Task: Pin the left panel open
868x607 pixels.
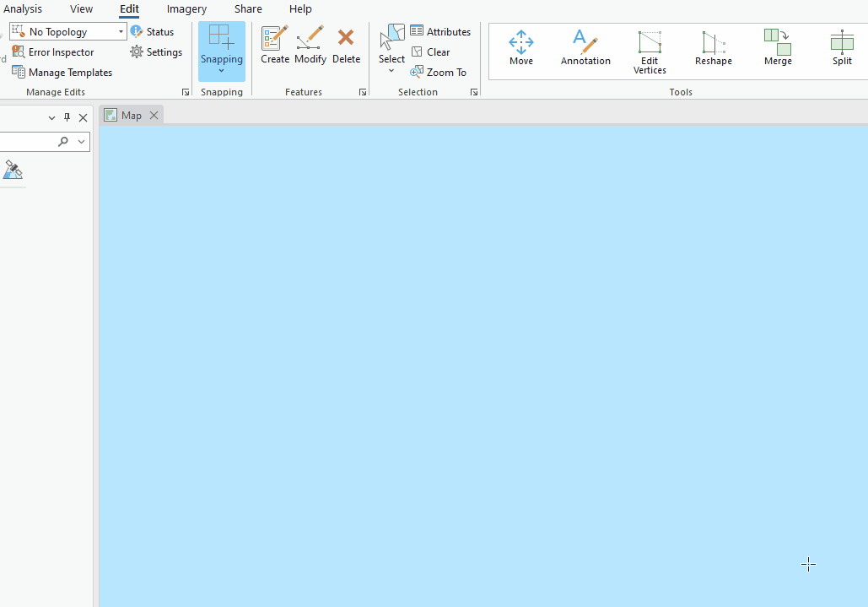Action: (67, 117)
